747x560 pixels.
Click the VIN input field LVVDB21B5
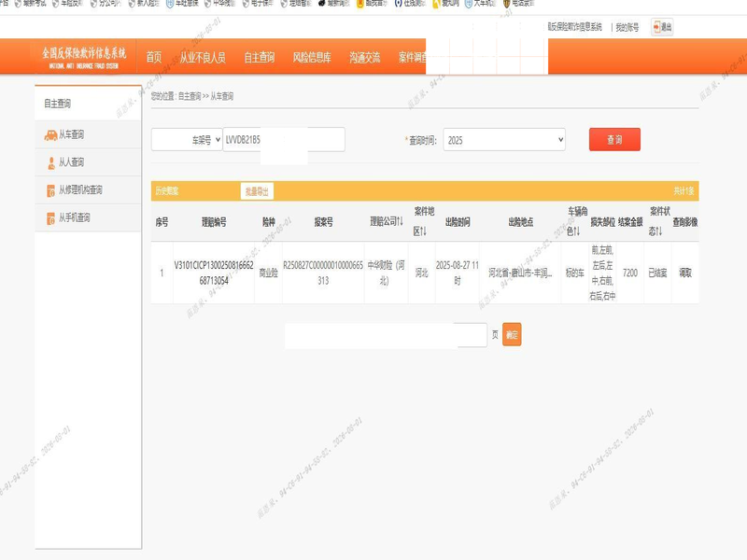pyautogui.click(x=284, y=139)
